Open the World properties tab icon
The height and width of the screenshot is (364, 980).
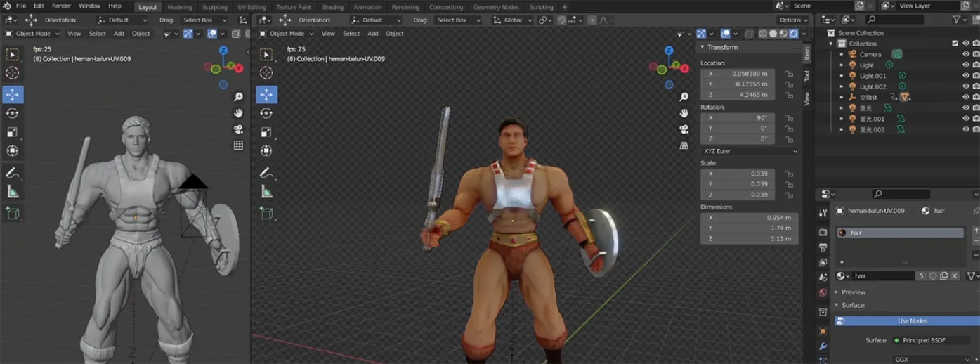pos(823,293)
